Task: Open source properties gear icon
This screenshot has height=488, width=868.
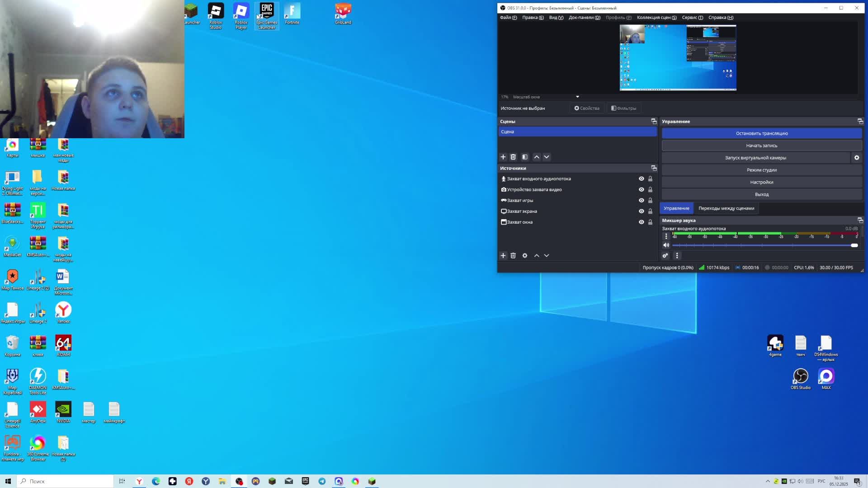Action: coord(525,256)
